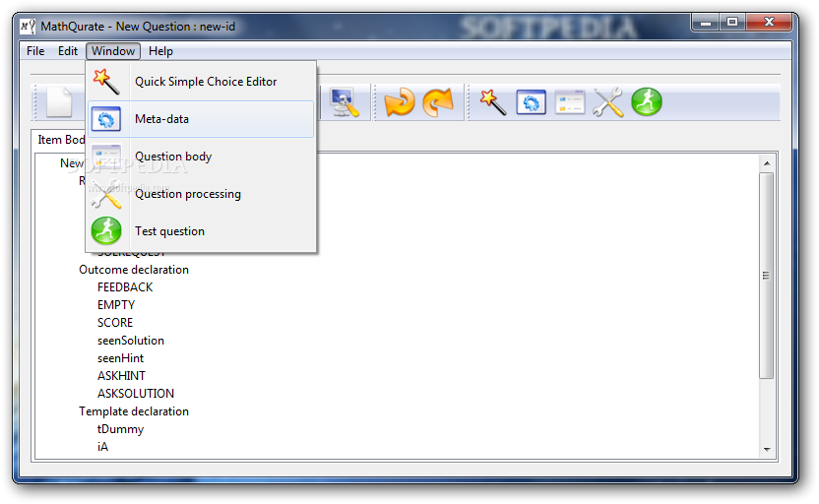The height and width of the screenshot is (504, 819).
Task: Open the File menu
Action: (35, 51)
